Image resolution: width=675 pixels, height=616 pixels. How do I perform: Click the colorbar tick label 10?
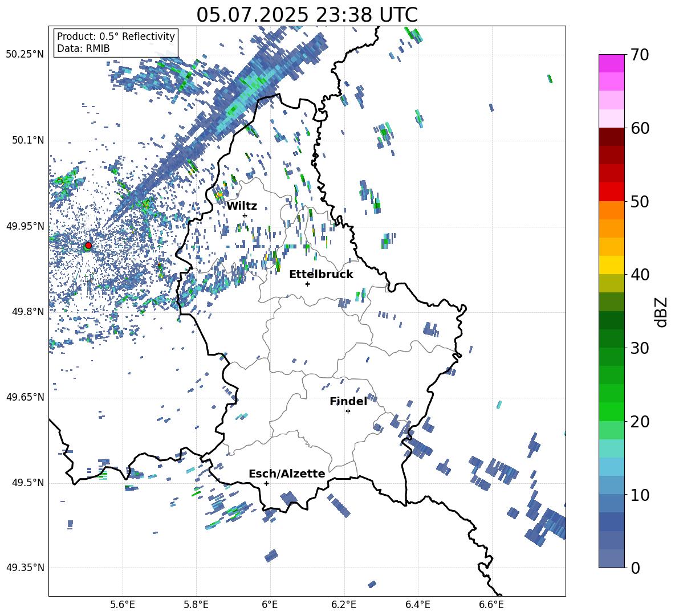(640, 495)
